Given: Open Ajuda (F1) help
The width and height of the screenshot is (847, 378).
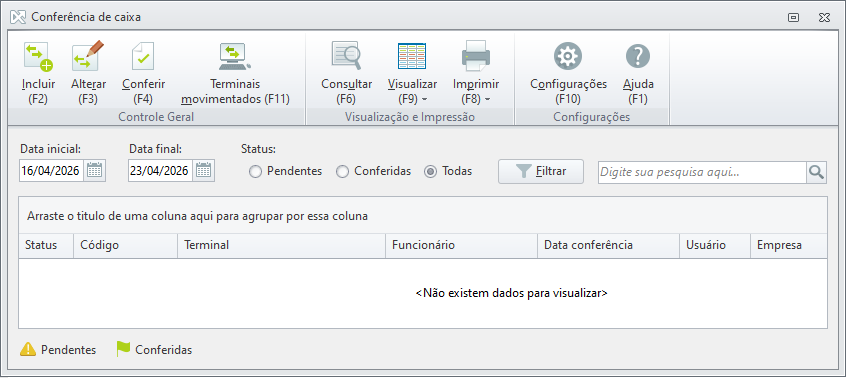Looking at the screenshot, I should tap(638, 56).
